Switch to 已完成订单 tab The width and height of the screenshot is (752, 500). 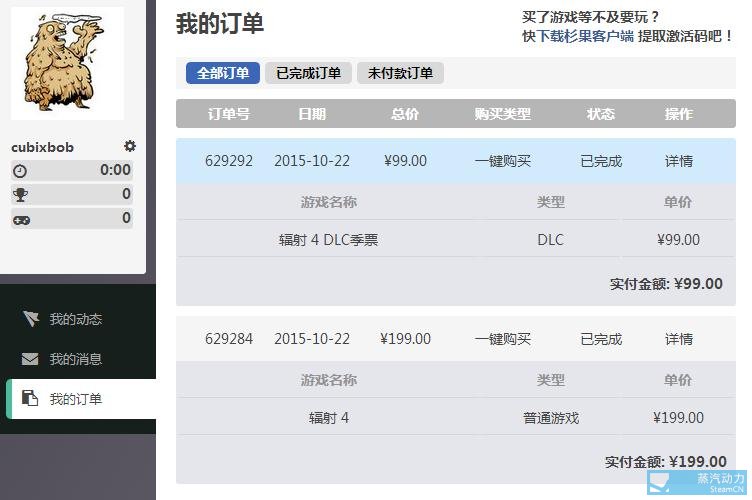pos(308,73)
